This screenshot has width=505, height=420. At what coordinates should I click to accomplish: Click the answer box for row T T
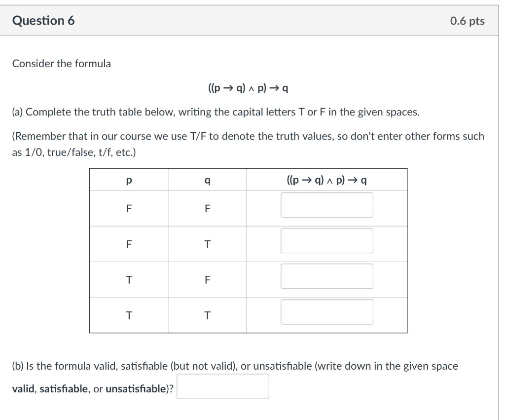click(x=327, y=311)
